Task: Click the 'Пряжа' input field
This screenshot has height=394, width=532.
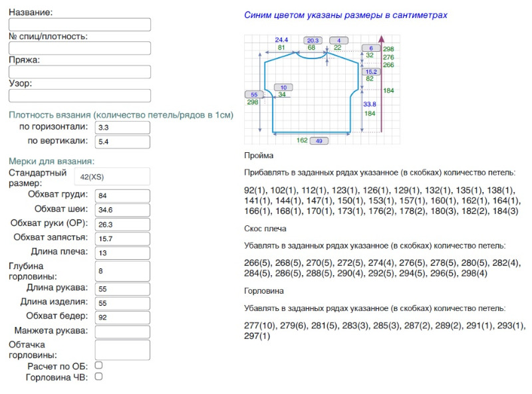Action: (x=80, y=72)
